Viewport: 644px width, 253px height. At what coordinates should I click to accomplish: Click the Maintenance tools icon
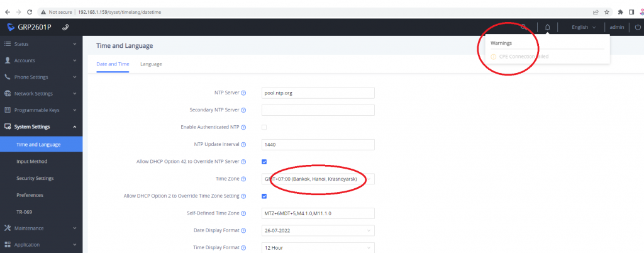[8, 228]
